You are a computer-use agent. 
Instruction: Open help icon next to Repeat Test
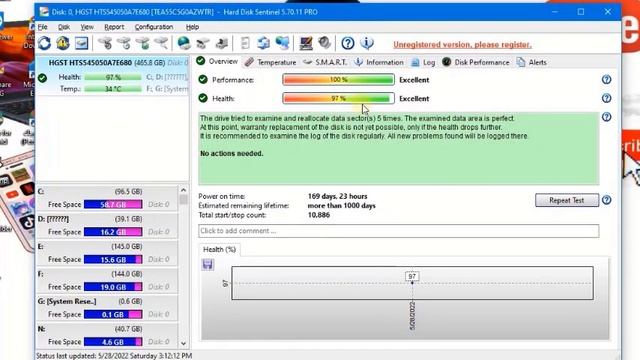tap(607, 200)
